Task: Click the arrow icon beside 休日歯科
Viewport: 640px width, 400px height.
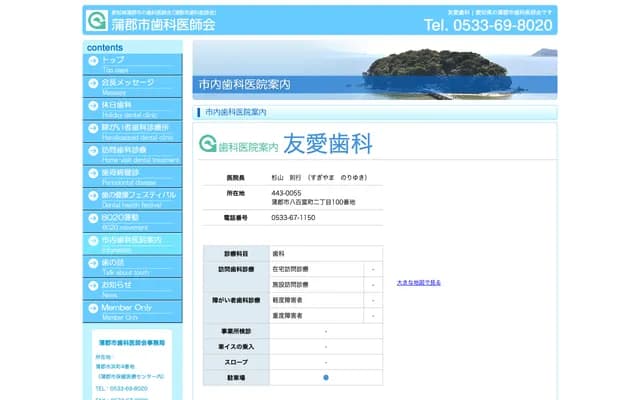Action: click(x=92, y=105)
